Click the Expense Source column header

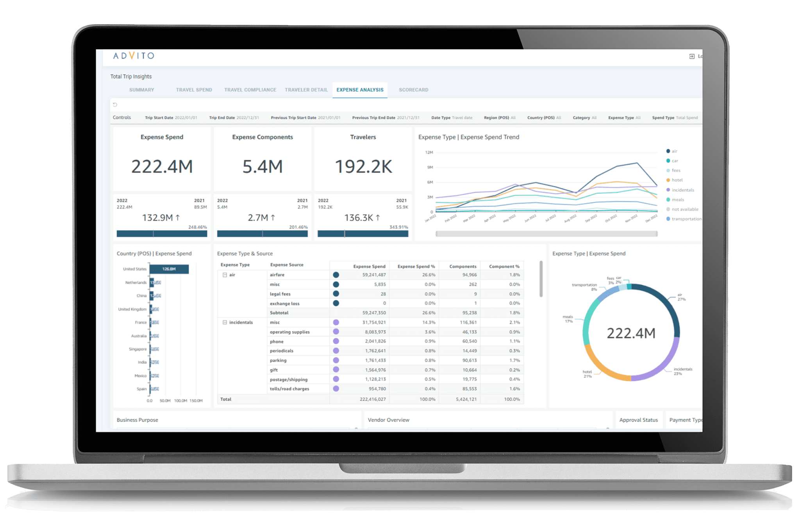pos(286,265)
